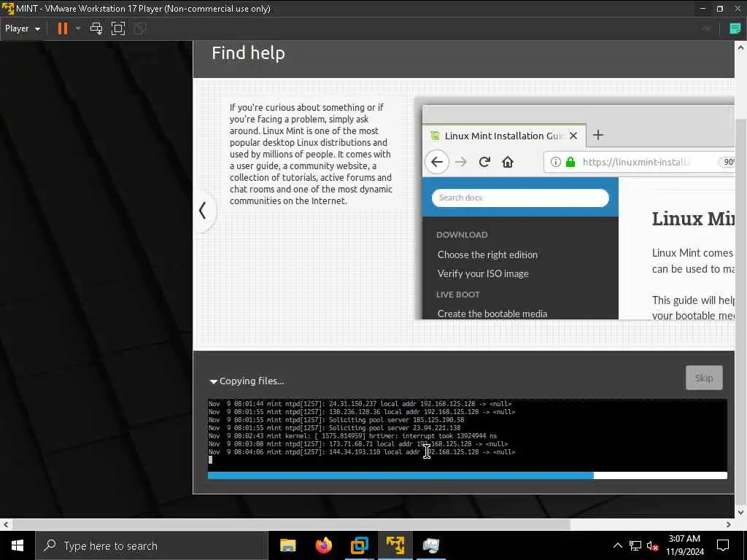Image resolution: width=747 pixels, height=560 pixels.
Task: Click Choose the right edition link
Action: pos(487,254)
